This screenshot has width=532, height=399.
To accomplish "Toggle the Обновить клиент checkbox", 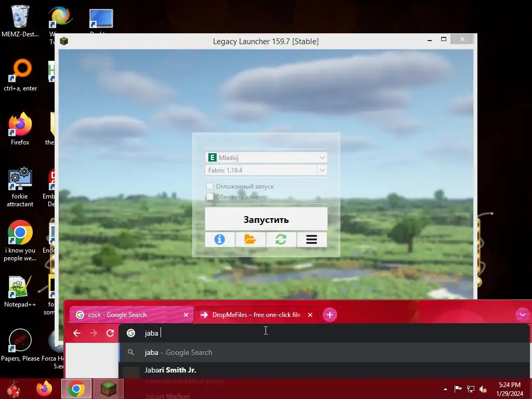I will point(210,196).
